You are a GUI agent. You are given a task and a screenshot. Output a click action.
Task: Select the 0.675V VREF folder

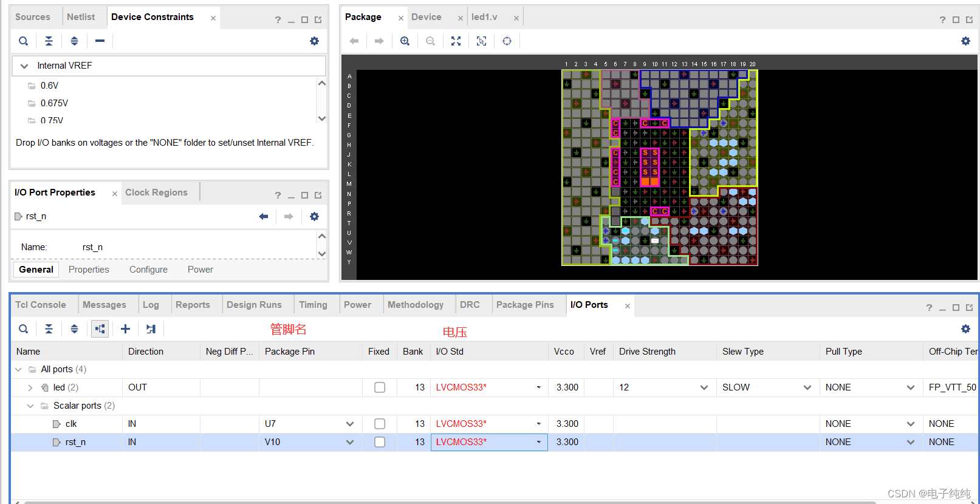(54, 103)
